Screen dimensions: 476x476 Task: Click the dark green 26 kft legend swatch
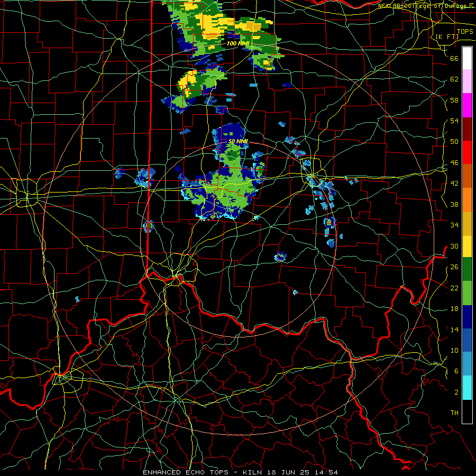tap(467, 269)
